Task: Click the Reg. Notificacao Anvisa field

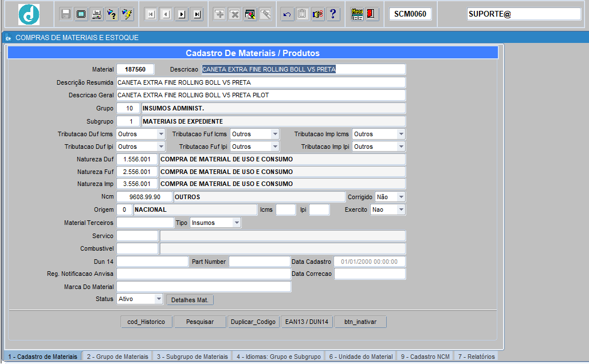Action: pos(203,274)
